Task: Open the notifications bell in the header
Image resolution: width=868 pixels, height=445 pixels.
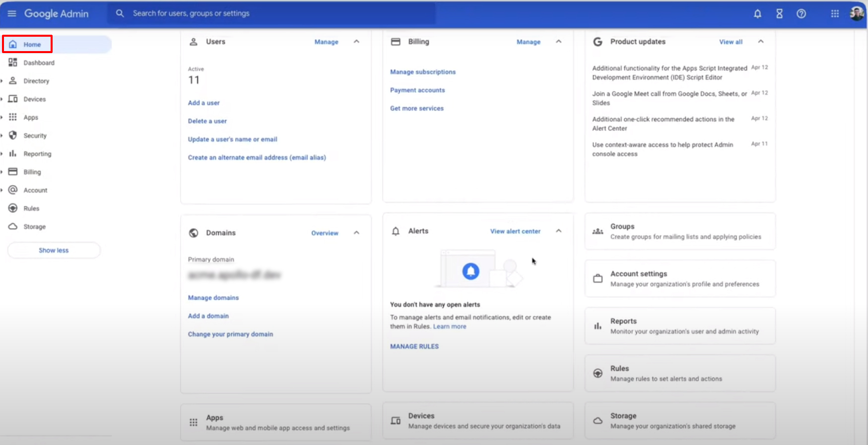Action: [757, 14]
